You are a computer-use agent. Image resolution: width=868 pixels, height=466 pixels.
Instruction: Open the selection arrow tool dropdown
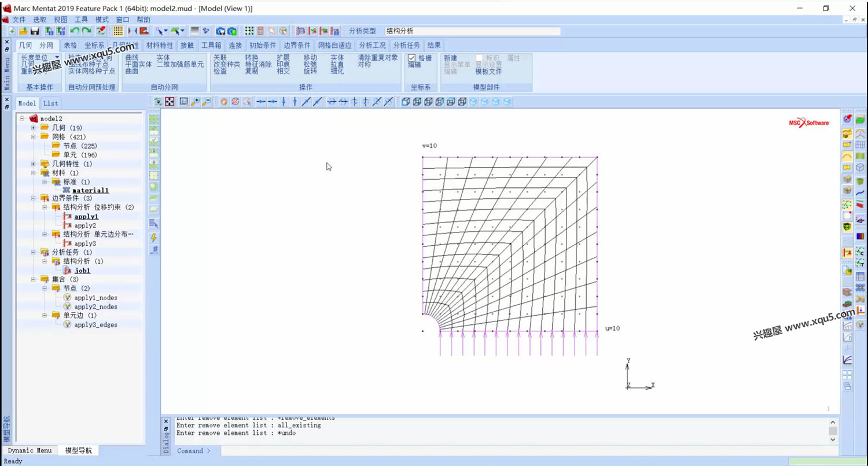(165, 31)
